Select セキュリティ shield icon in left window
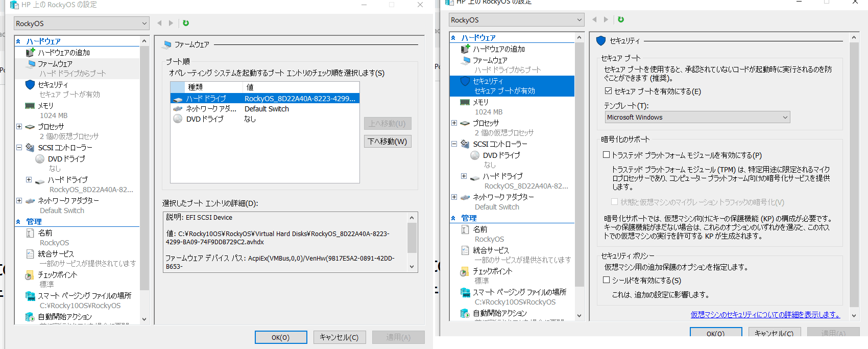The height and width of the screenshot is (349, 868). click(x=30, y=84)
